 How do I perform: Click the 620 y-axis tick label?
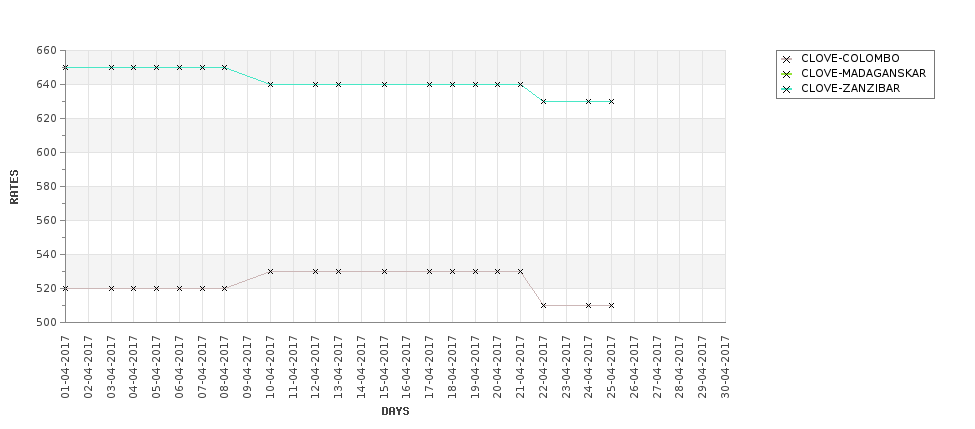pos(47,118)
